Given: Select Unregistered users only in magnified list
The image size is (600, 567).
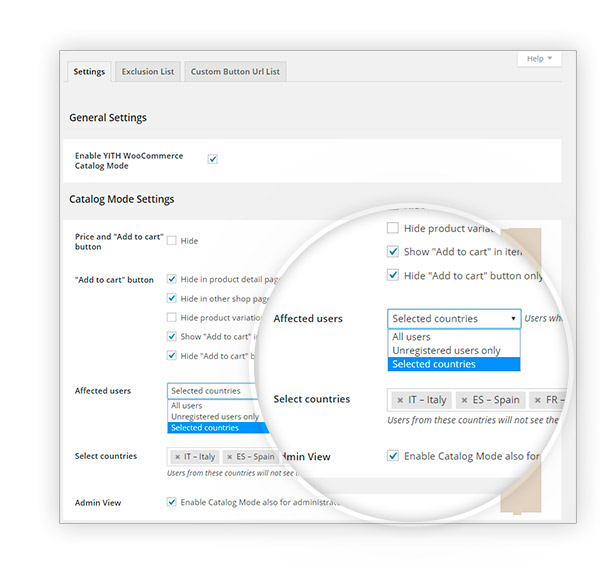Looking at the screenshot, I should click(454, 350).
